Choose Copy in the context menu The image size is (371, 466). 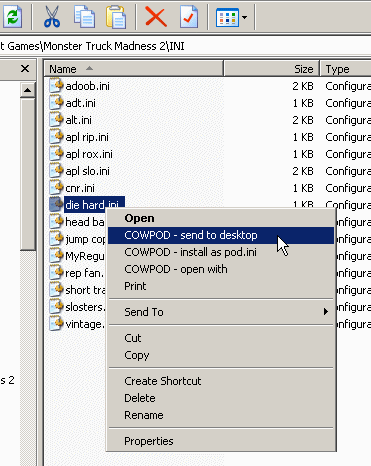(221, 355)
